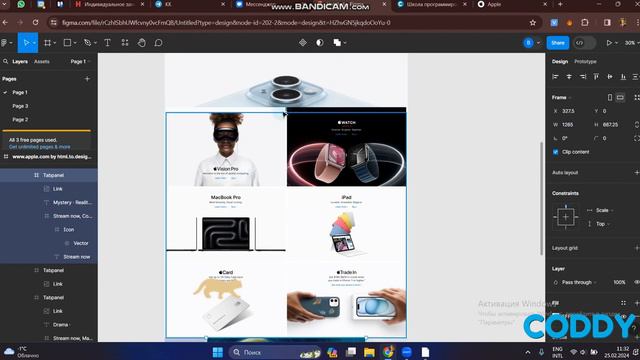Add auto layout with plus icon
The image size is (640, 360).
pos(636,172)
